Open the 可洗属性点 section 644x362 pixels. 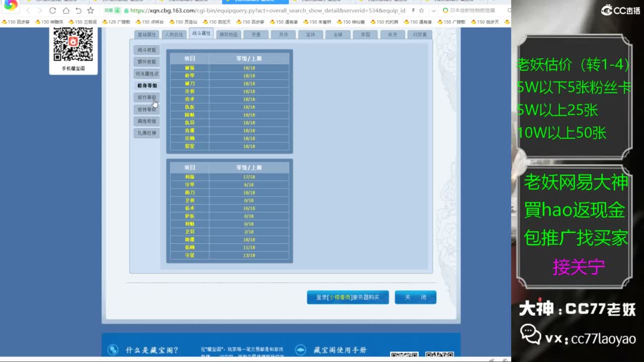147,74
